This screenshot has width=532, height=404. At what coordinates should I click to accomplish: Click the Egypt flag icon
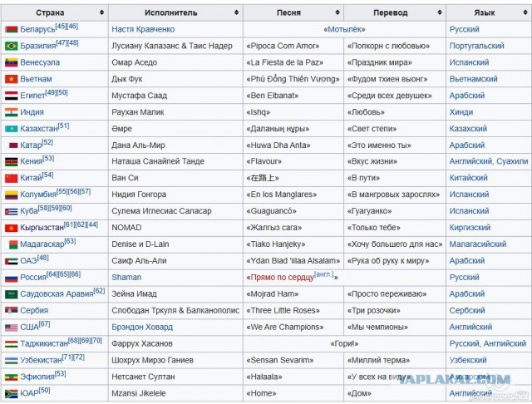click(x=11, y=96)
